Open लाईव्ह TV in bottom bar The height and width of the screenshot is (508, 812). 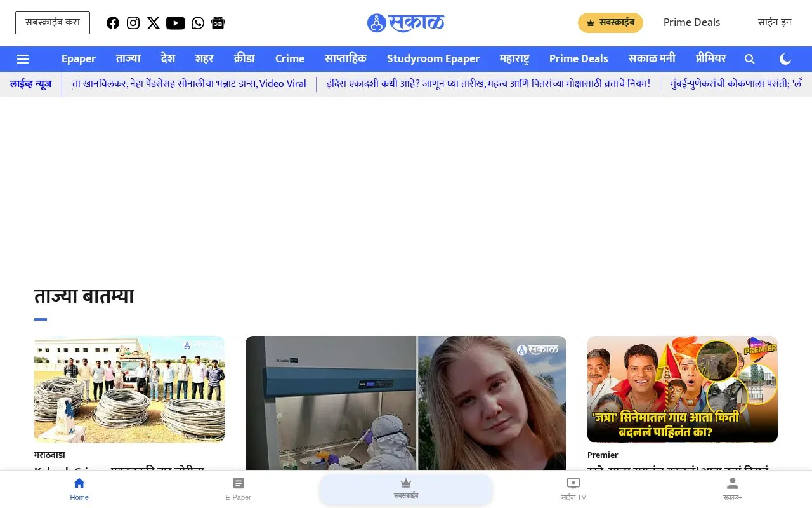(x=573, y=489)
